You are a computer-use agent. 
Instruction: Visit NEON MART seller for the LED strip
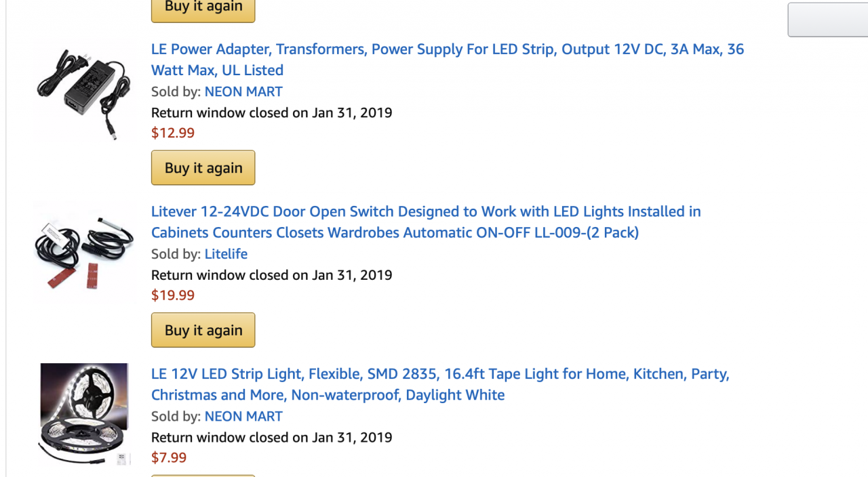243,416
